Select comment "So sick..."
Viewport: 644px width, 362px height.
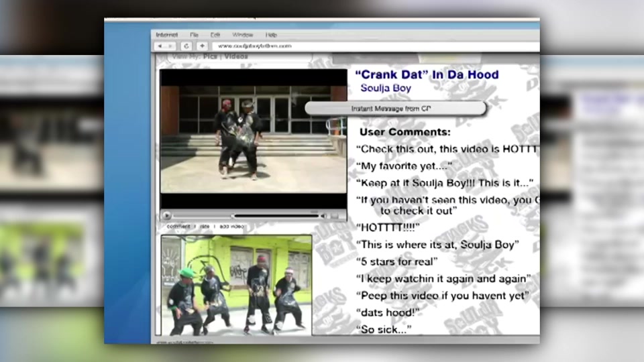point(384,330)
